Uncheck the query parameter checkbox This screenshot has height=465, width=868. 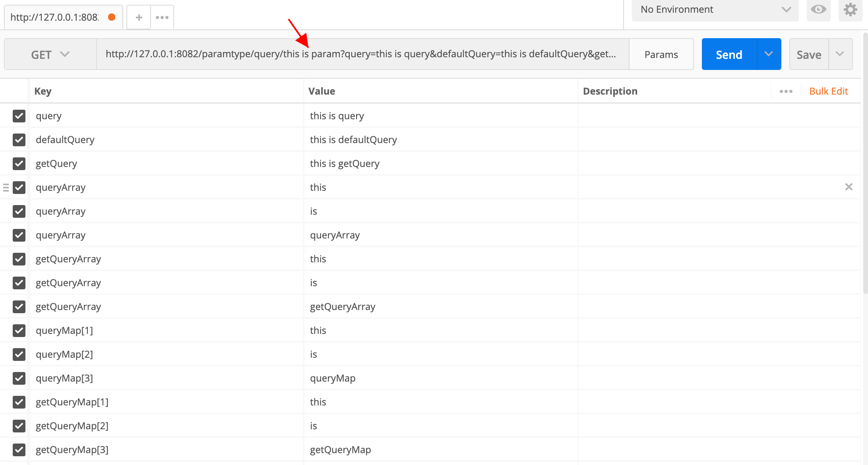(x=19, y=116)
